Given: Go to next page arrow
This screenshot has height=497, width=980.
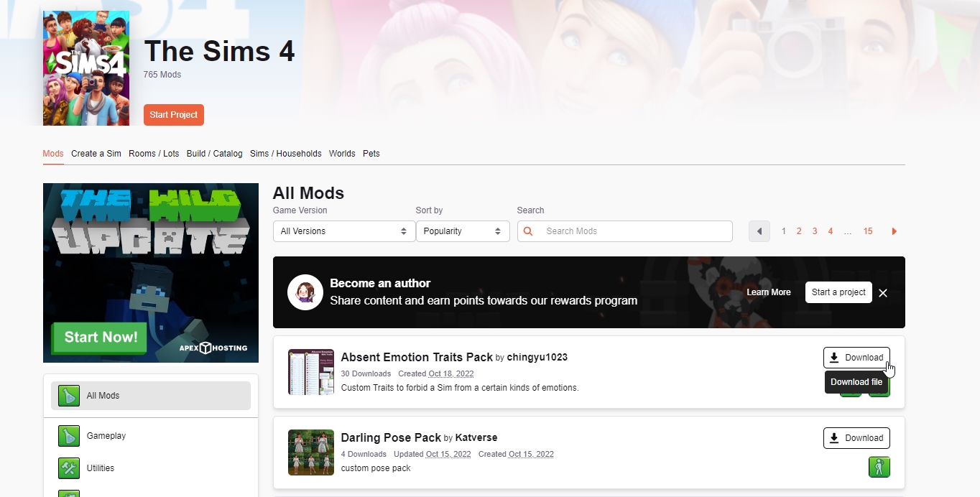Looking at the screenshot, I should 895,231.
